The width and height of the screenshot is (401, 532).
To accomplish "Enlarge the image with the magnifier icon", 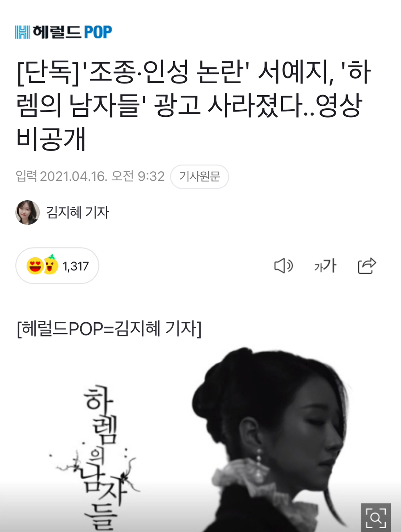I will pos(376,517).
